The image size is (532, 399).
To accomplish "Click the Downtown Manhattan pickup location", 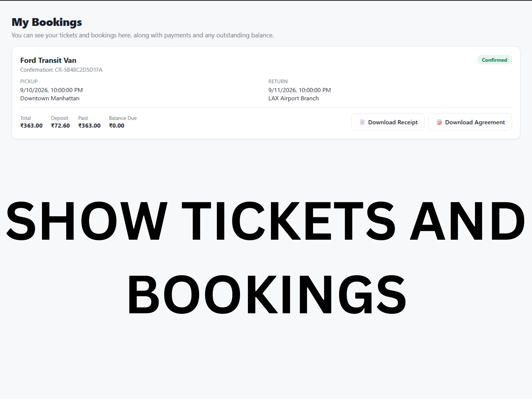I will [x=50, y=98].
